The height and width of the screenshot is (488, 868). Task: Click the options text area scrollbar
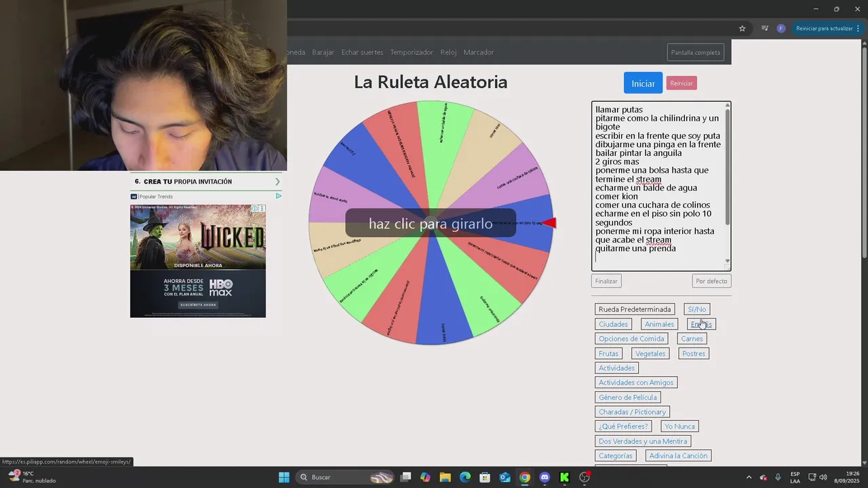(x=728, y=166)
